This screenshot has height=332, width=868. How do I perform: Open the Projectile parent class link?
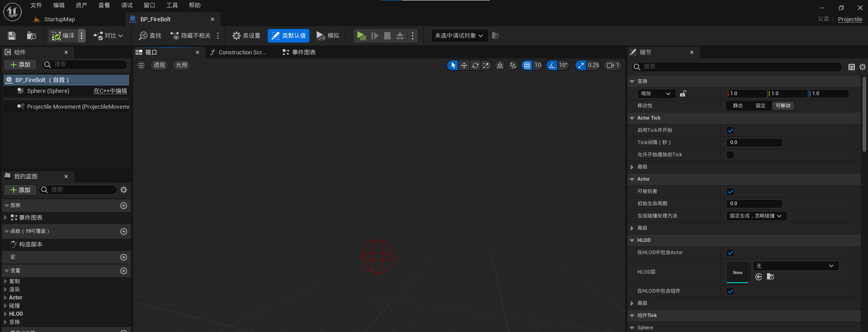(x=850, y=19)
